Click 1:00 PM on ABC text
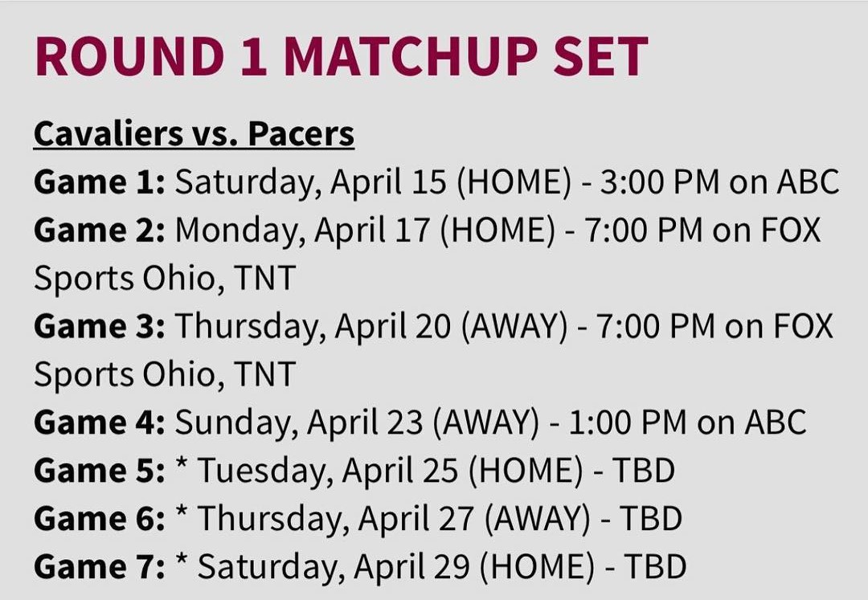Image resolution: width=868 pixels, height=600 pixels. tap(687, 422)
